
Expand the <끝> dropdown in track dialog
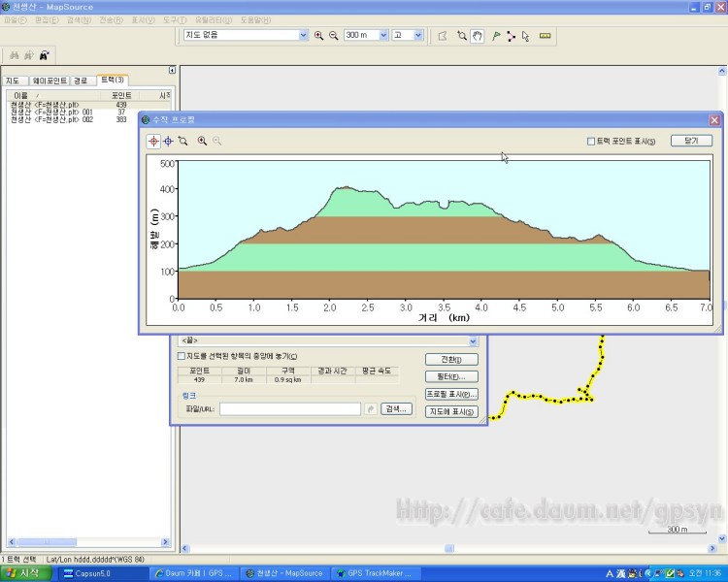473,341
